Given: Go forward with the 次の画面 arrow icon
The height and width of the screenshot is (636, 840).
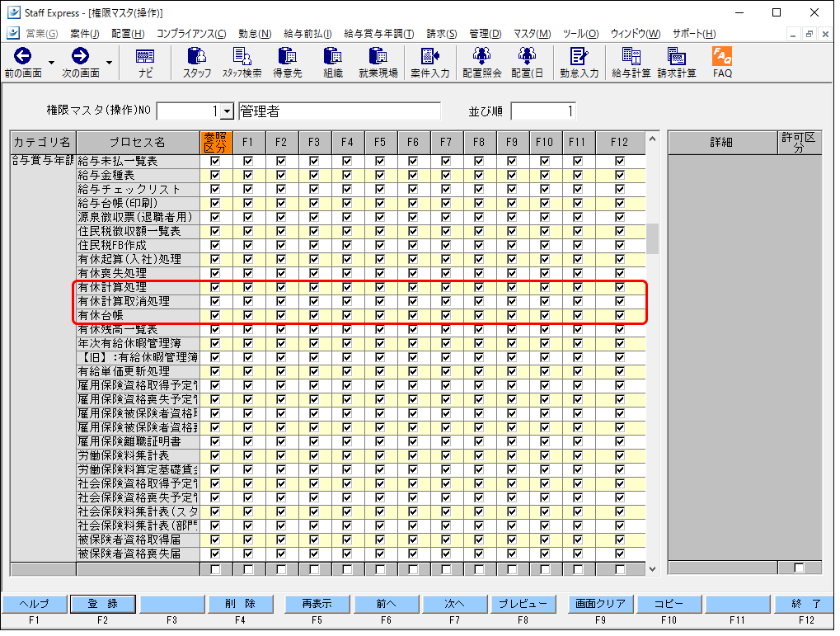Looking at the screenshot, I should 80,56.
